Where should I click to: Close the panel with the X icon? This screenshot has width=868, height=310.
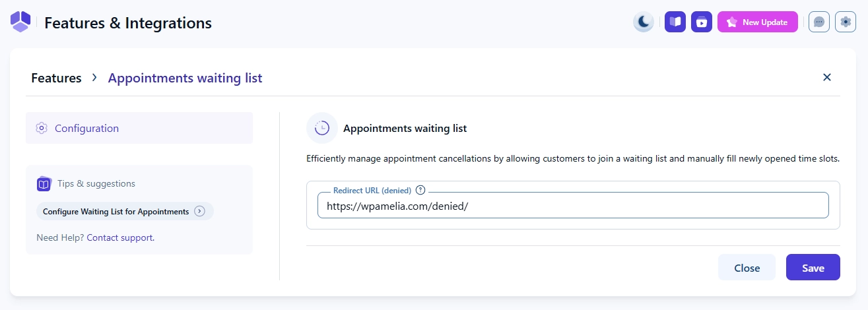[x=826, y=77]
